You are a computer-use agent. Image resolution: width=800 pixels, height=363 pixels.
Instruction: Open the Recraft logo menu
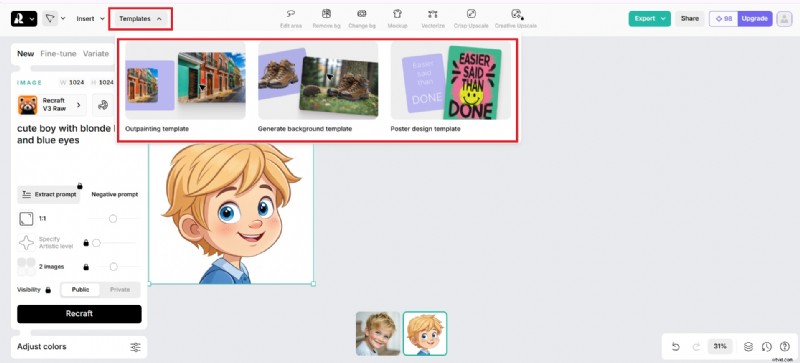point(23,19)
